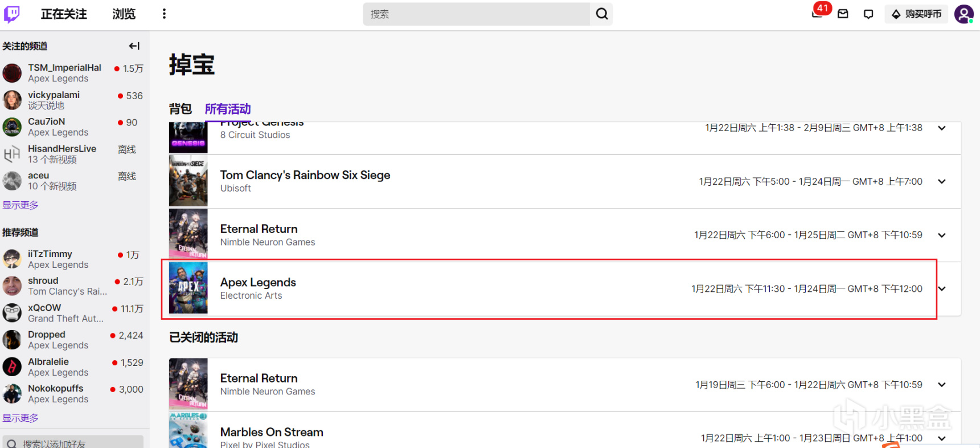Click the 搜索以添加好友 friend search field
Screen dimensions: 980x448
73,443
